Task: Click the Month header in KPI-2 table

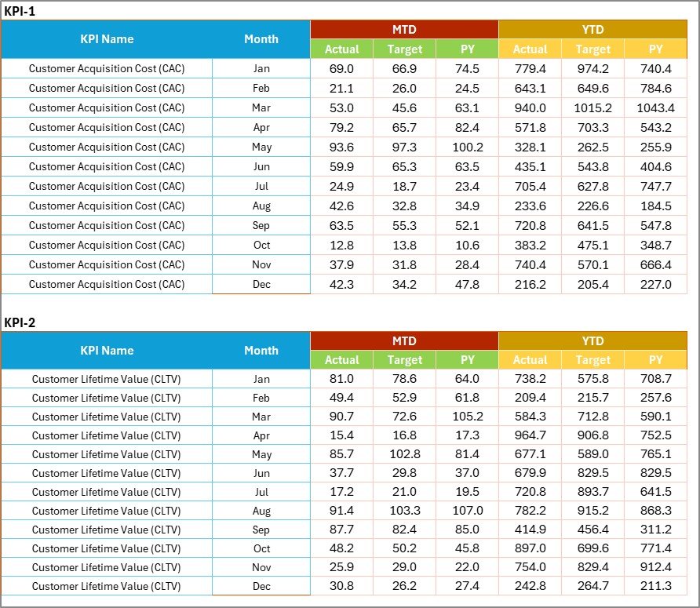Action: pos(261,351)
